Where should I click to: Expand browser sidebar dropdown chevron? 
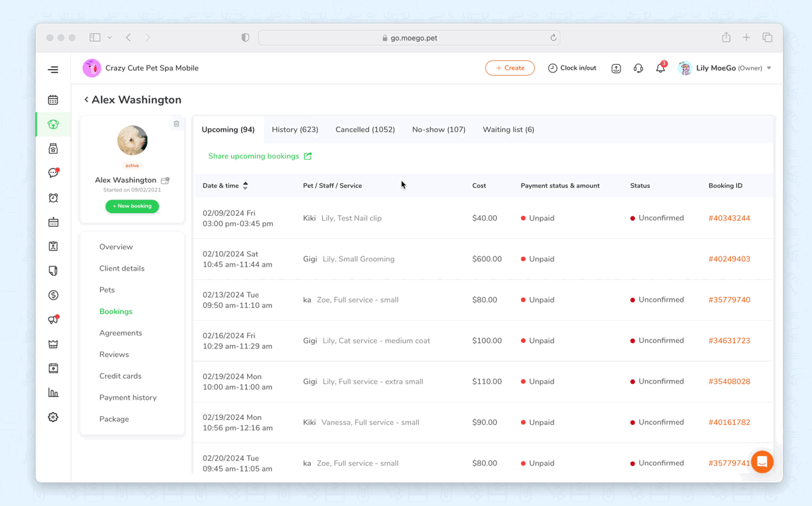pos(110,38)
